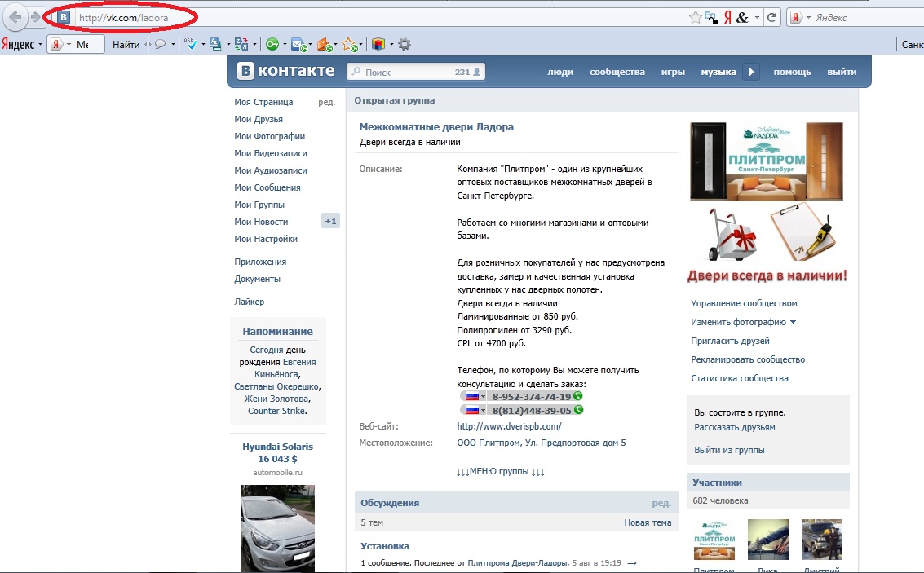Bookmark this page with the star icon
This screenshot has height=573, width=924.
coord(696,18)
